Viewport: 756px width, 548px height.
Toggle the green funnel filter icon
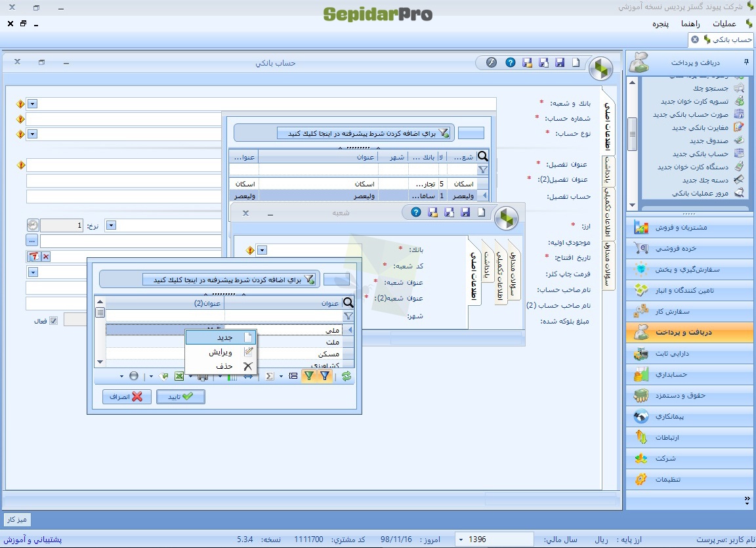[x=309, y=377]
